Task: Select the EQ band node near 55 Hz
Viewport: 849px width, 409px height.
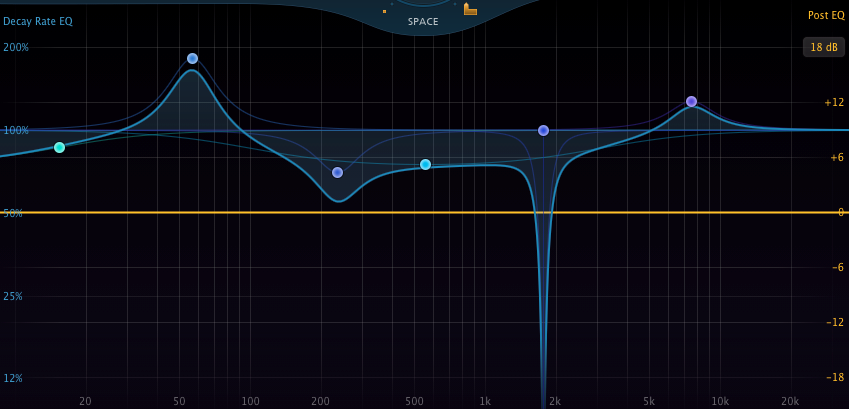Action: coord(192,58)
